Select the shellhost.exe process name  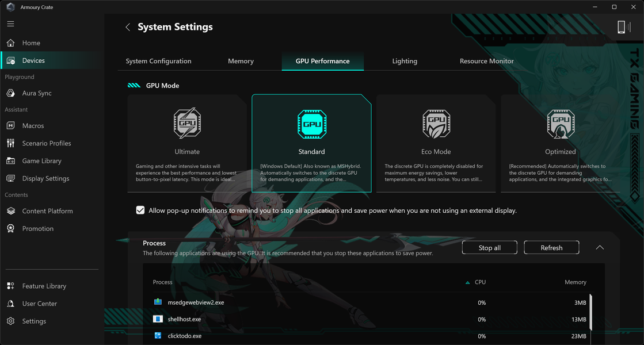click(184, 319)
